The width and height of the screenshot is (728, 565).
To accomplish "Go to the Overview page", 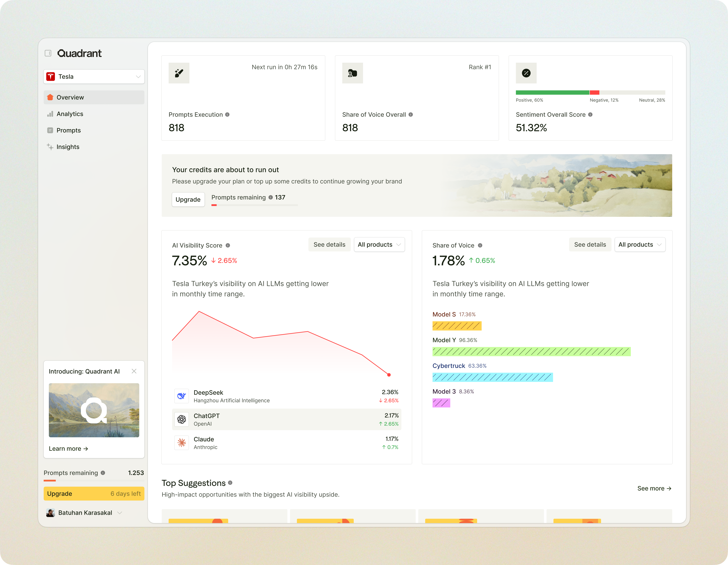I will [x=94, y=97].
